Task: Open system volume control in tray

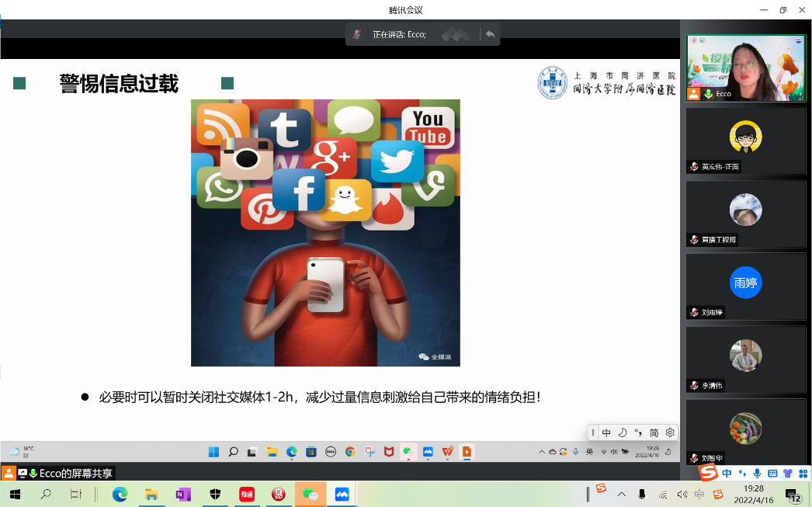Action: pos(682,494)
